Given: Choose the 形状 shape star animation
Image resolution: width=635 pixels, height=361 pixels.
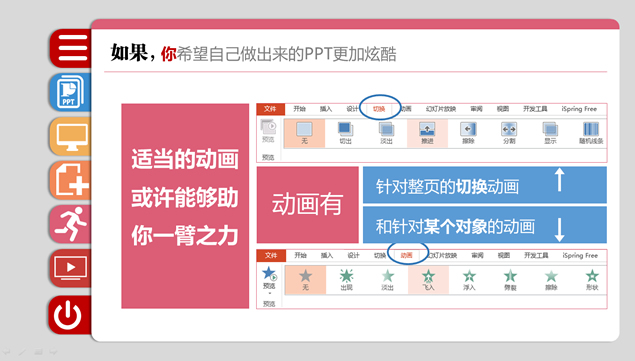Looking at the screenshot, I should 592,280.
